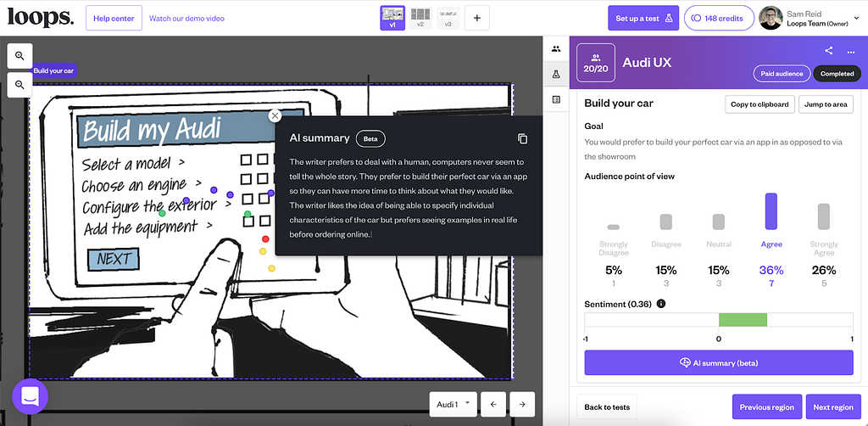Open the tests flask icon in sidebar
868x426 pixels.
point(556,74)
